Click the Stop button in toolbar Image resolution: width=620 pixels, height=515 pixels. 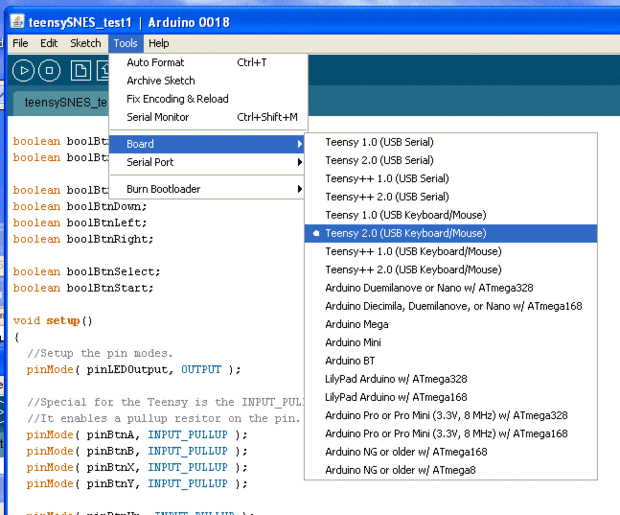pos(49,71)
